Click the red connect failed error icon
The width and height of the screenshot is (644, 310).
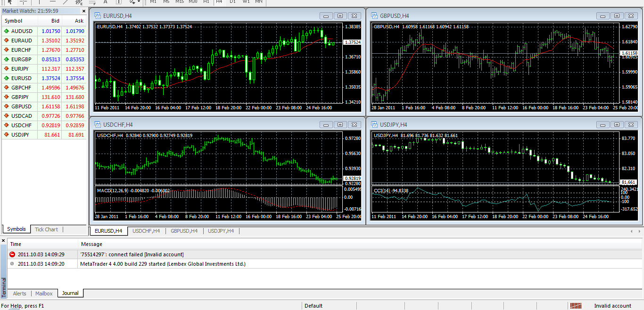(x=12, y=254)
